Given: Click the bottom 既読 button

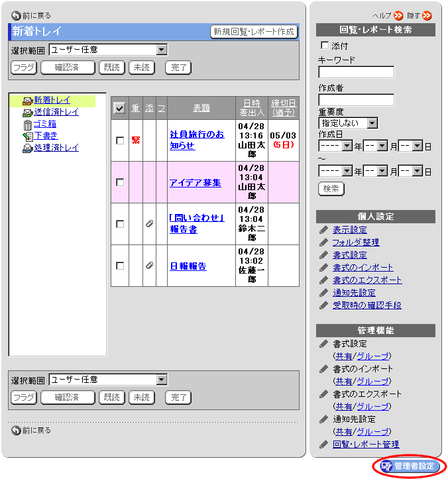Looking at the screenshot, I should tap(112, 398).
